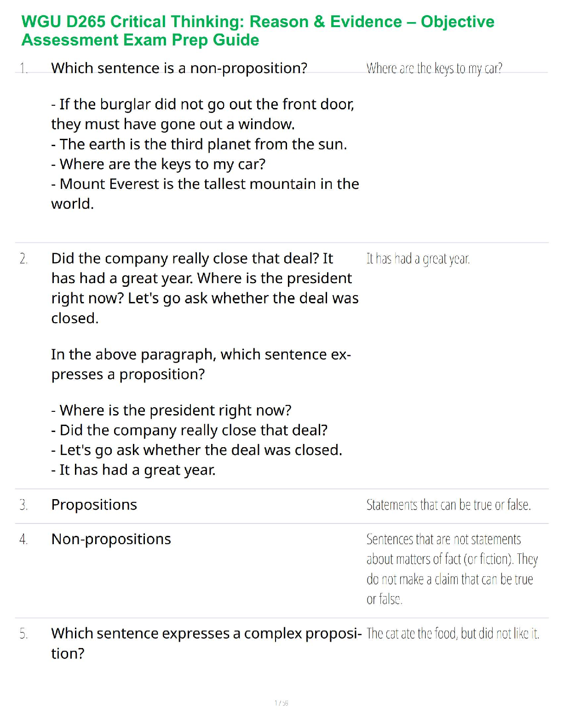Click the paragraph starting "Did the company really"
This screenshot has height=728, width=563.
tap(205, 288)
